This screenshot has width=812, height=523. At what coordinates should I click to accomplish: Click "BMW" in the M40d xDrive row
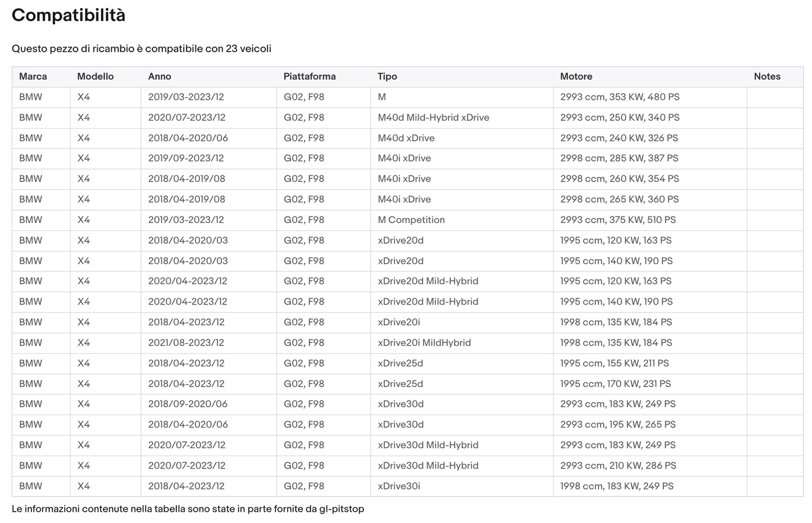click(30, 138)
